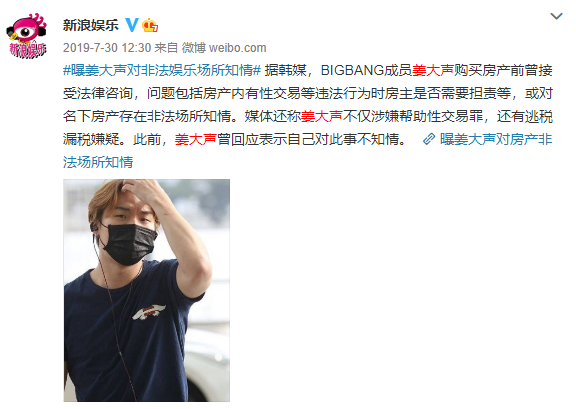Click red 姜大声 after 媒体还称
This screenshot has width=576, height=409.
(322, 116)
